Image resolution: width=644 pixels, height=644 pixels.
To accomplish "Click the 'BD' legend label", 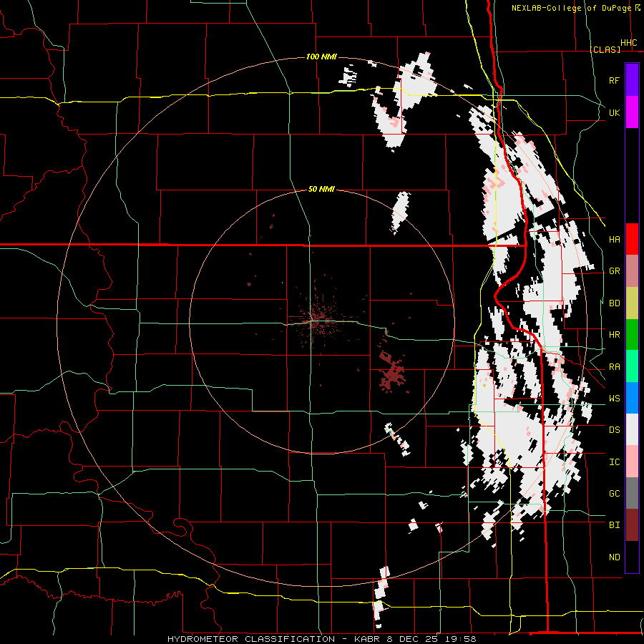I will [614, 303].
